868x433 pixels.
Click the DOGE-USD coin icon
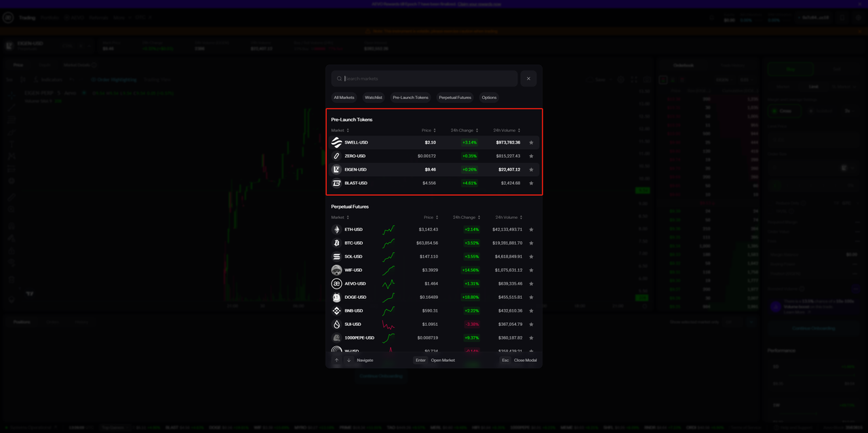click(x=336, y=297)
